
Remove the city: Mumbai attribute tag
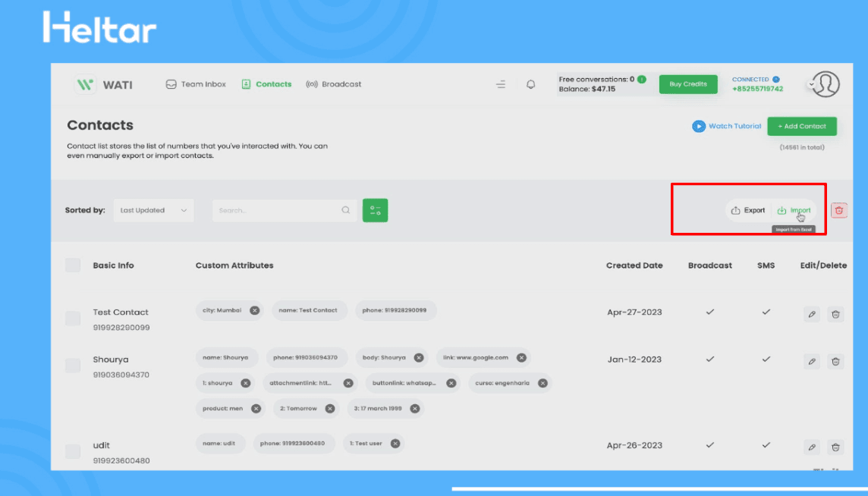[255, 310]
